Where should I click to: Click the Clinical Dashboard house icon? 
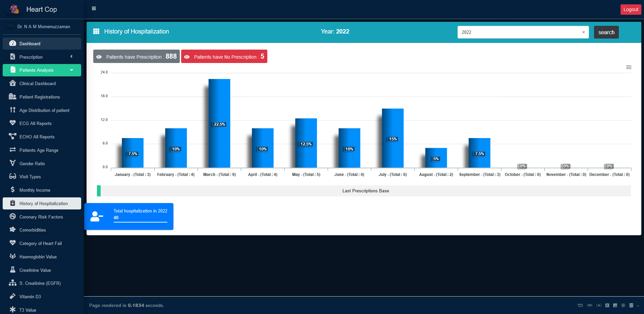coord(13,83)
